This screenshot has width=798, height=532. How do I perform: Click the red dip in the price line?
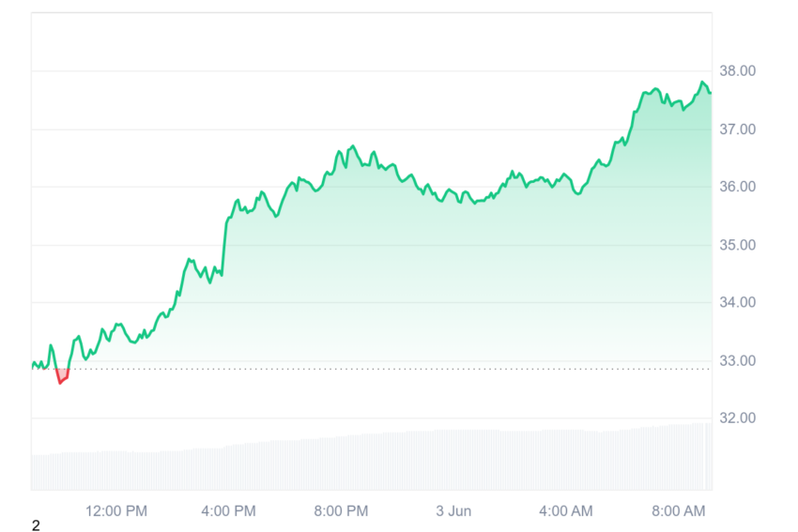tap(62, 376)
